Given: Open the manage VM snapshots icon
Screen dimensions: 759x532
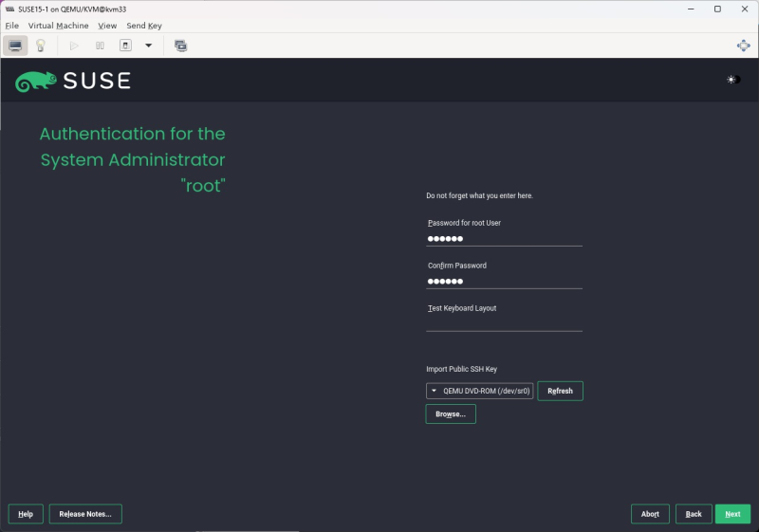Looking at the screenshot, I should tap(180, 46).
